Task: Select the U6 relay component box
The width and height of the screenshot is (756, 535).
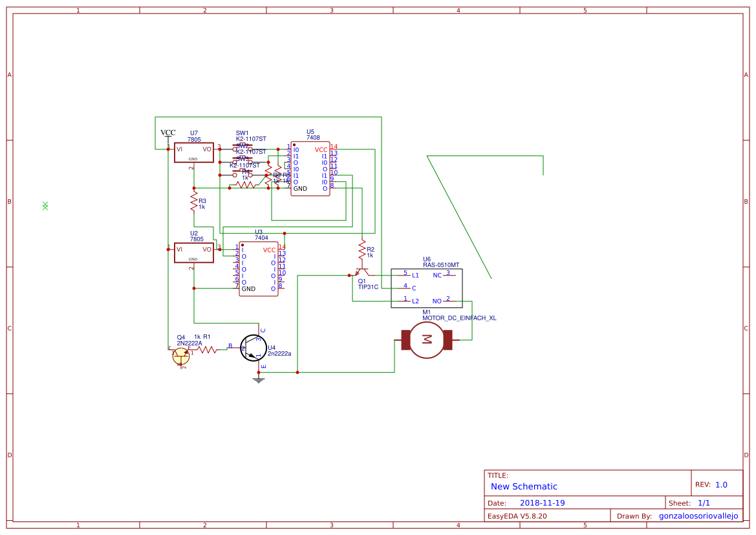Action: pyautogui.click(x=426, y=288)
